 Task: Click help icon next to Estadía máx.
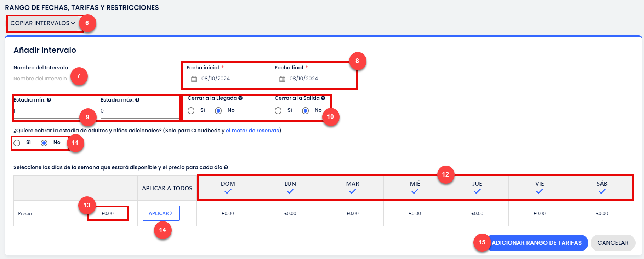tap(137, 100)
